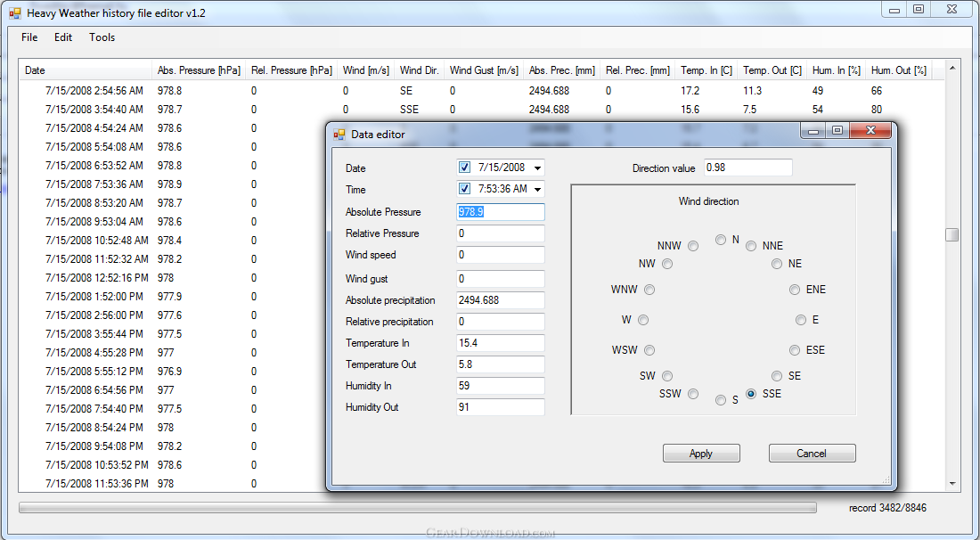980x540 pixels.
Task: Toggle the Time checkbox in Data editor
Action: point(464,189)
